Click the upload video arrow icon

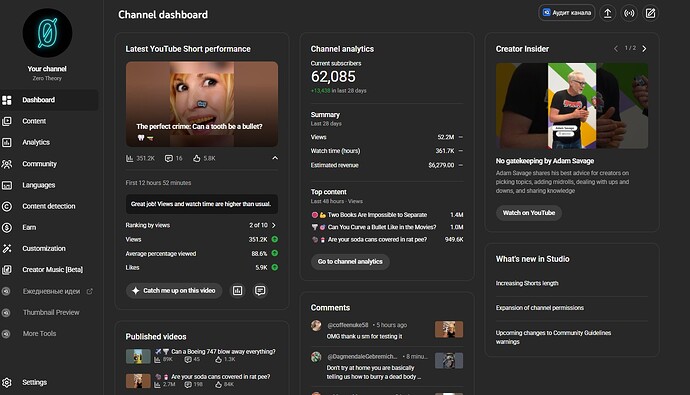pos(608,13)
